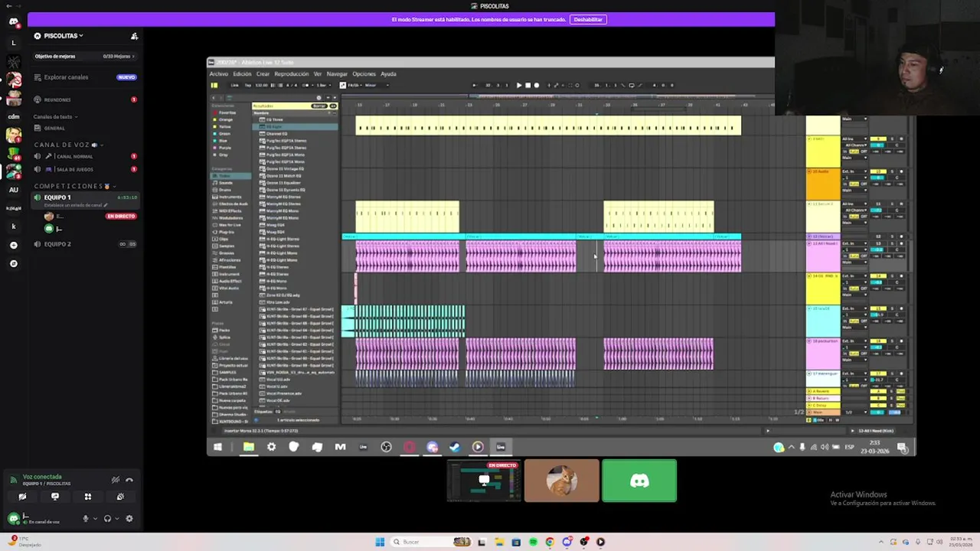
Task: Select the Orange collection label
Action: (x=226, y=119)
